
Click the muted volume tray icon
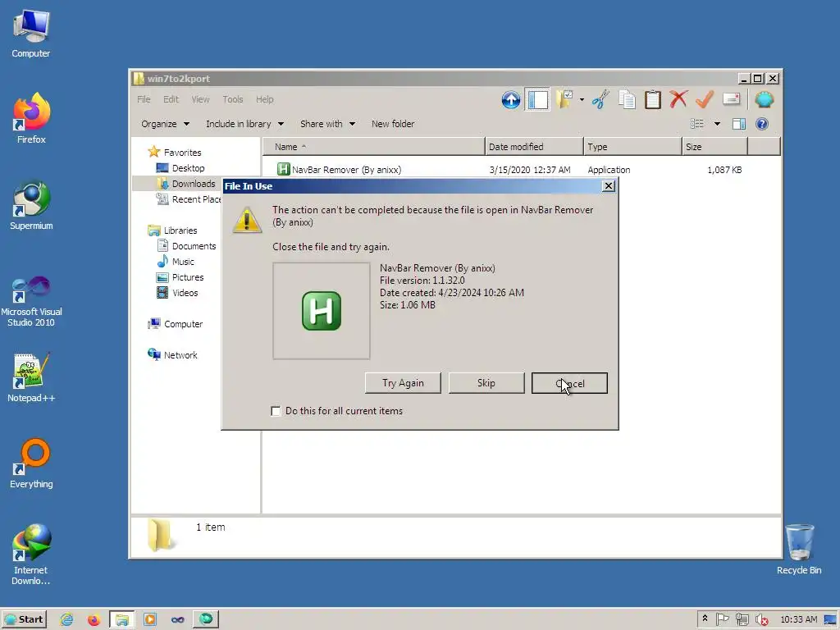[760, 620]
